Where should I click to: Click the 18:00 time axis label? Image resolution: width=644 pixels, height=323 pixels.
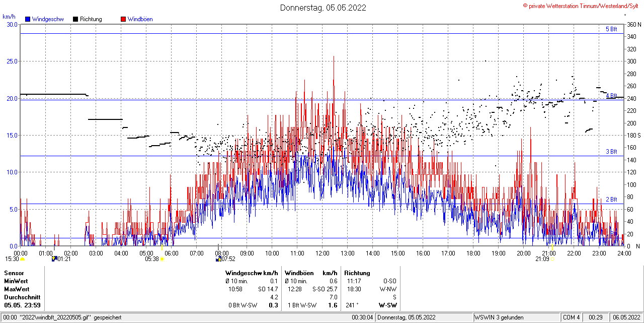click(x=473, y=253)
